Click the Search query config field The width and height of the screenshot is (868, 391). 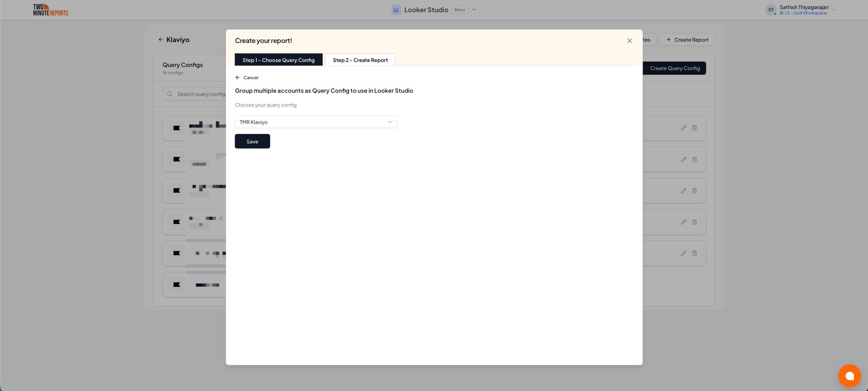coord(194,94)
